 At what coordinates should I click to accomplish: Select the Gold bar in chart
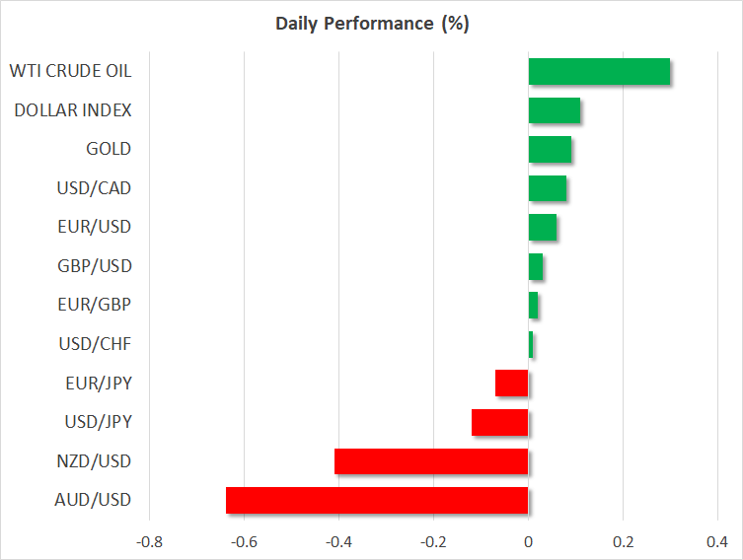tap(550, 150)
